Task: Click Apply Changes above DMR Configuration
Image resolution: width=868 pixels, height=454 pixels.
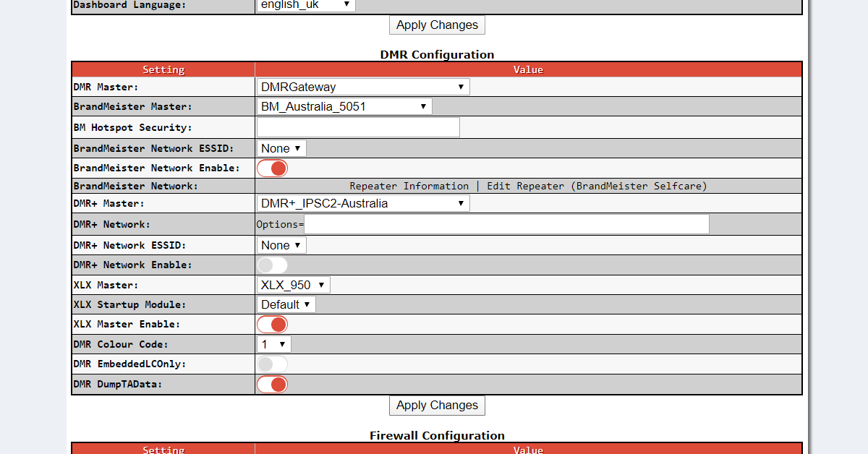Action: (437, 25)
